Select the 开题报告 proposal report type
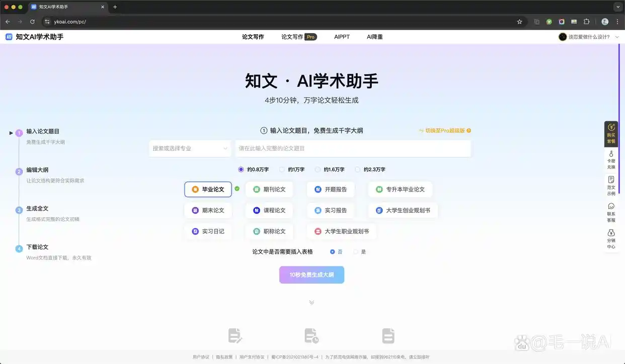This screenshot has width=625, height=364. point(331,189)
